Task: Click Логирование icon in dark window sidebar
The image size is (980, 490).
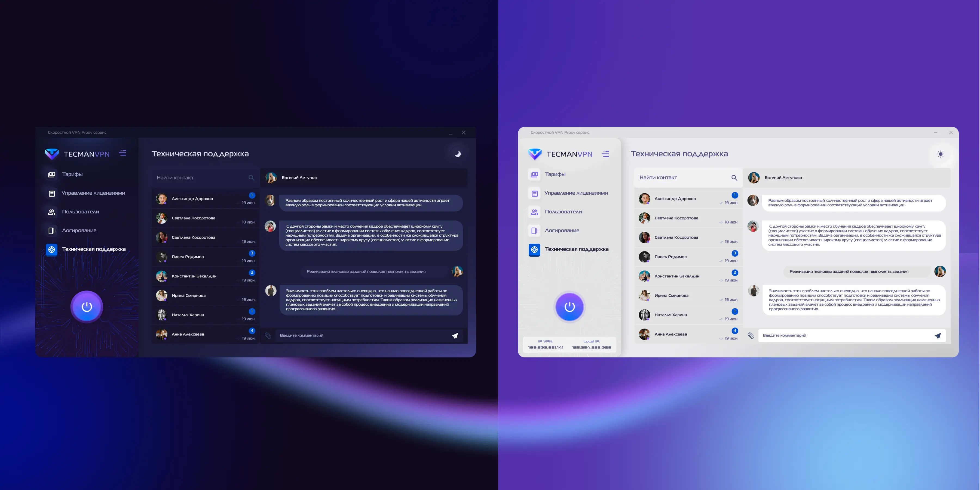Action: point(52,231)
